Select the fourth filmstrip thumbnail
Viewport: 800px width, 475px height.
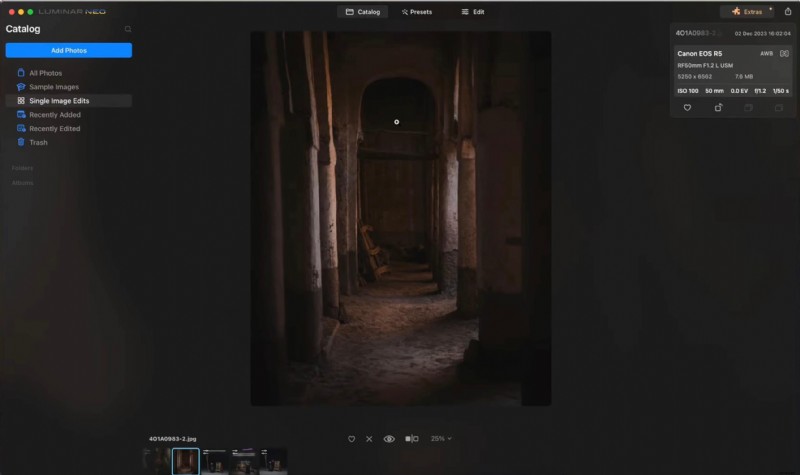click(244, 461)
